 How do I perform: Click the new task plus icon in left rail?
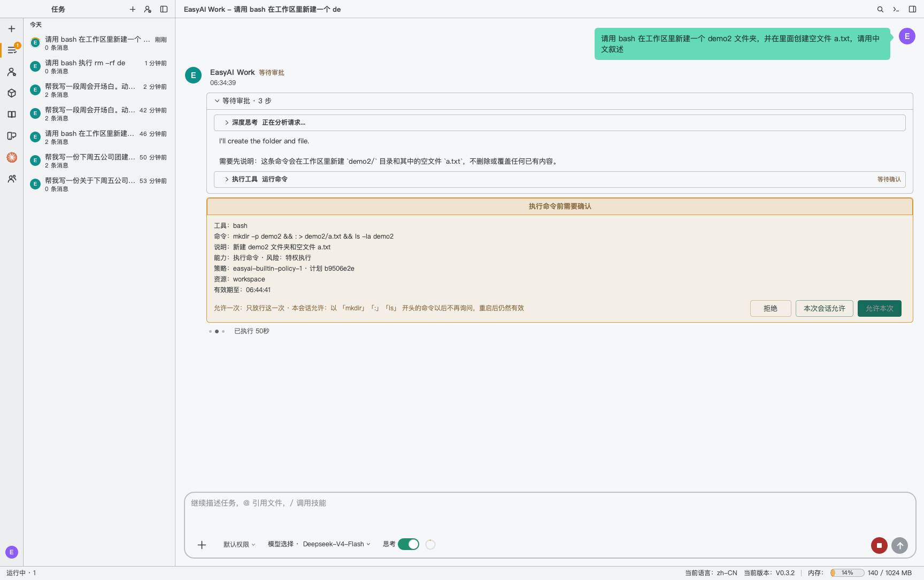point(11,29)
